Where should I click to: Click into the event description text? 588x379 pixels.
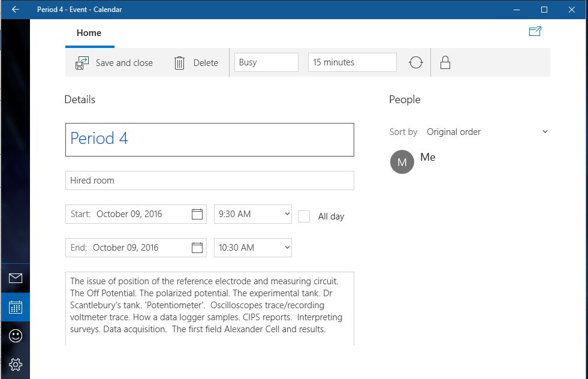coord(210,308)
